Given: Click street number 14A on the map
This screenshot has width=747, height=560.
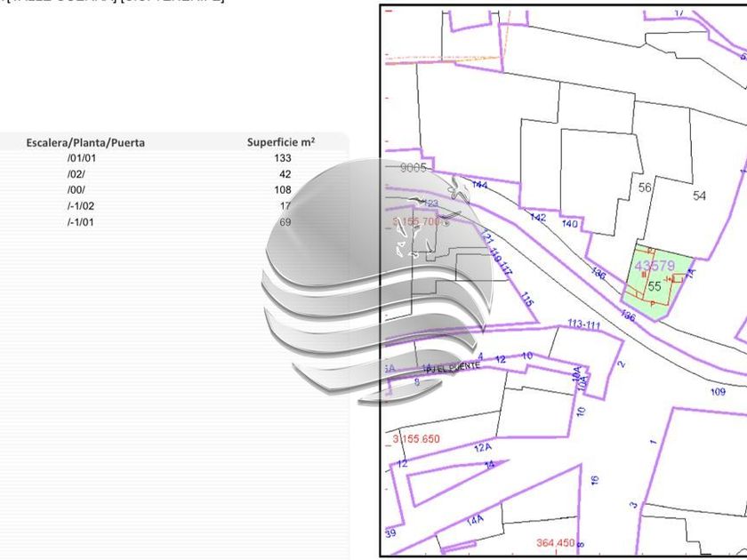Looking at the screenshot, I should coord(475,521).
